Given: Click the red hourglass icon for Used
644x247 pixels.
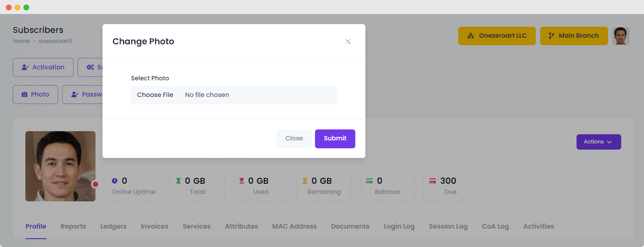Looking at the screenshot, I should click(241, 181).
